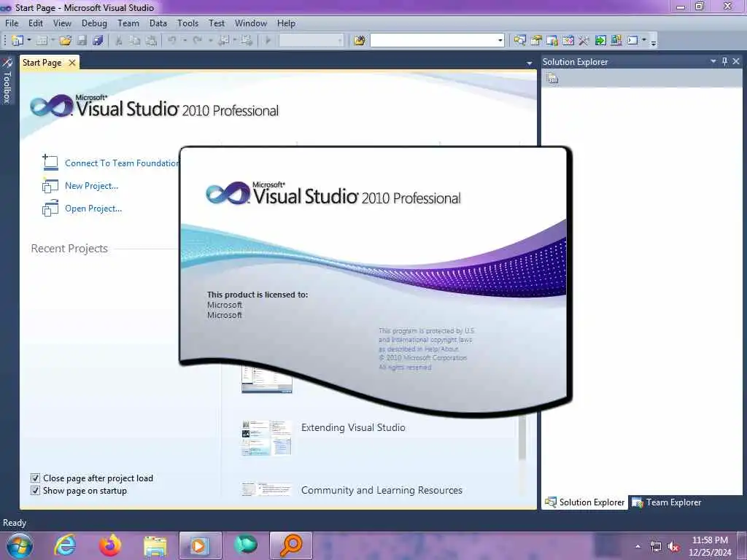Image resolution: width=747 pixels, height=560 pixels.
Task: Expand the Find combo box dropdown arrow
Action: pos(500,41)
